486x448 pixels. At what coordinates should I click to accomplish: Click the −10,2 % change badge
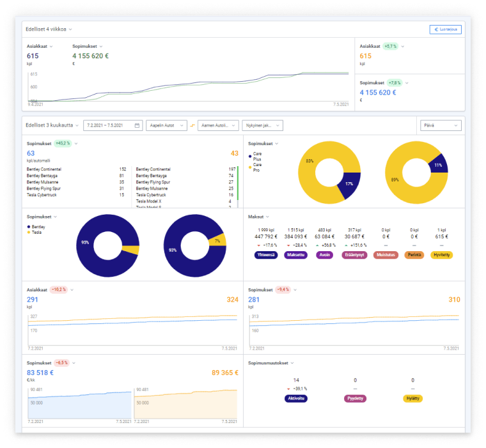[59, 290]
